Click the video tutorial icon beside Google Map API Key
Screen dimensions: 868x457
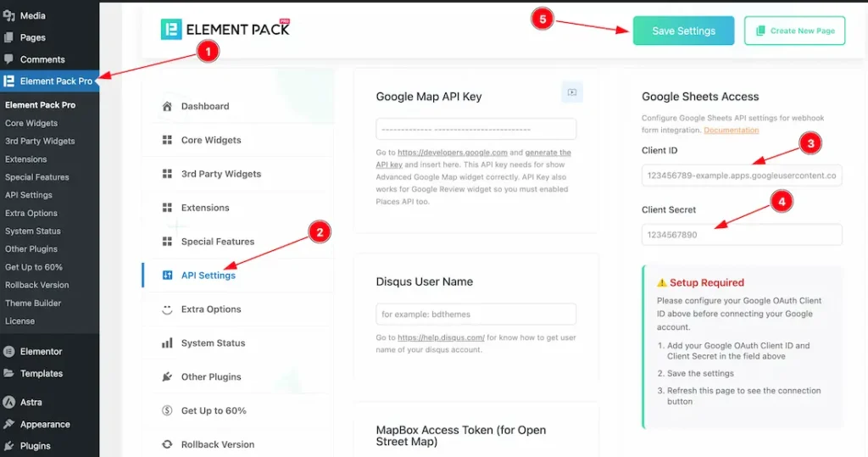tap(572, 92)
